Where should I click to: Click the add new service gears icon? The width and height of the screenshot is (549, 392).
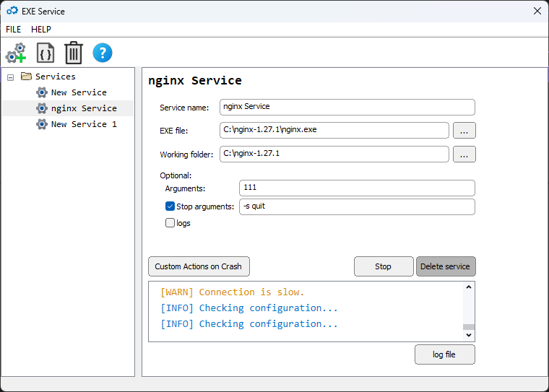click(x=16, y=53)
